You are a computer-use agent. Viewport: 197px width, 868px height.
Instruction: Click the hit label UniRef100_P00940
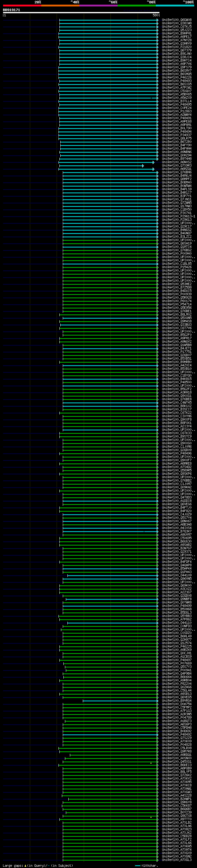coord(177,253)
